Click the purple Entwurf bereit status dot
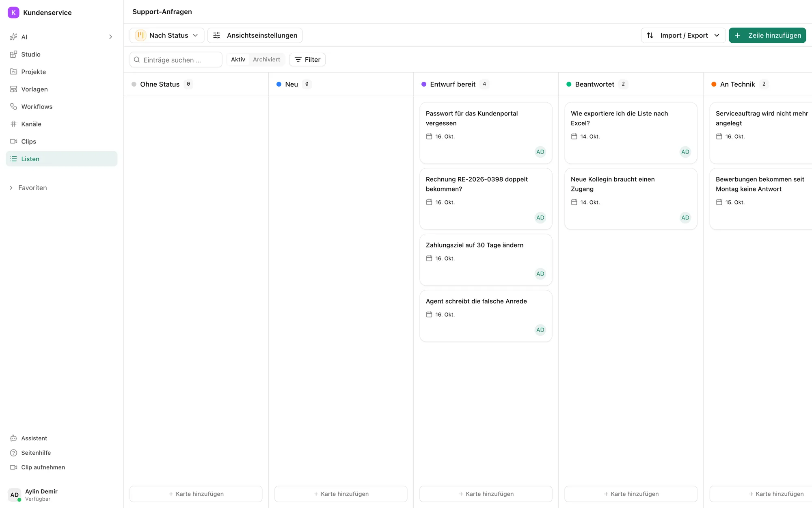Image resolution: width=812 pixels, height=508 pixels. 424,84
